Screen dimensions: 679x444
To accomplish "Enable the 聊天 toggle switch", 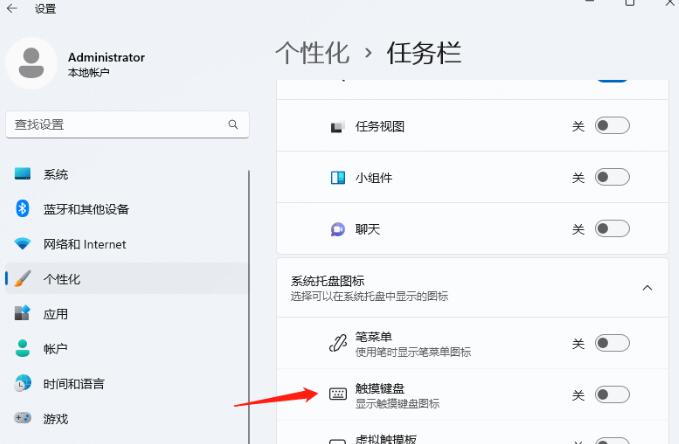I will (612, 229).
